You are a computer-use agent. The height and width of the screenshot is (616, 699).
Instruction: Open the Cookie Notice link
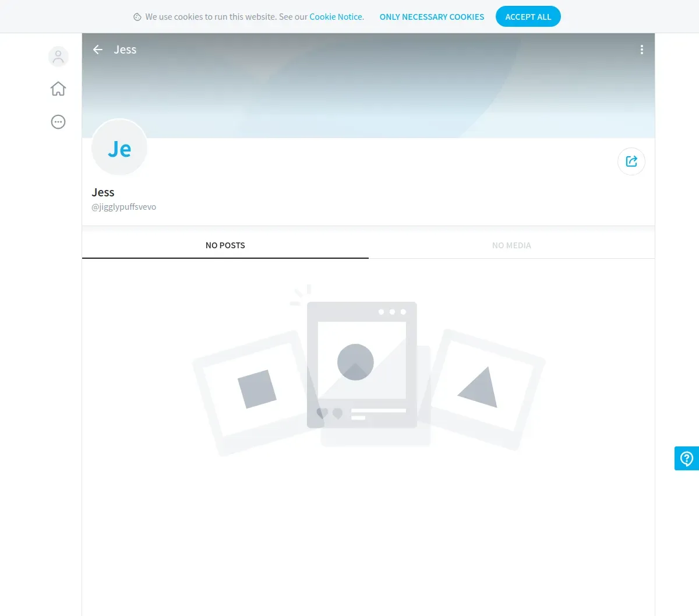click(337, 17)
